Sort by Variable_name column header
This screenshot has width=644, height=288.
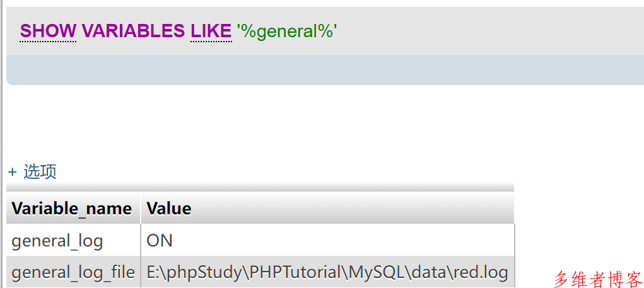pyautogui.click(x=72, y=209)
